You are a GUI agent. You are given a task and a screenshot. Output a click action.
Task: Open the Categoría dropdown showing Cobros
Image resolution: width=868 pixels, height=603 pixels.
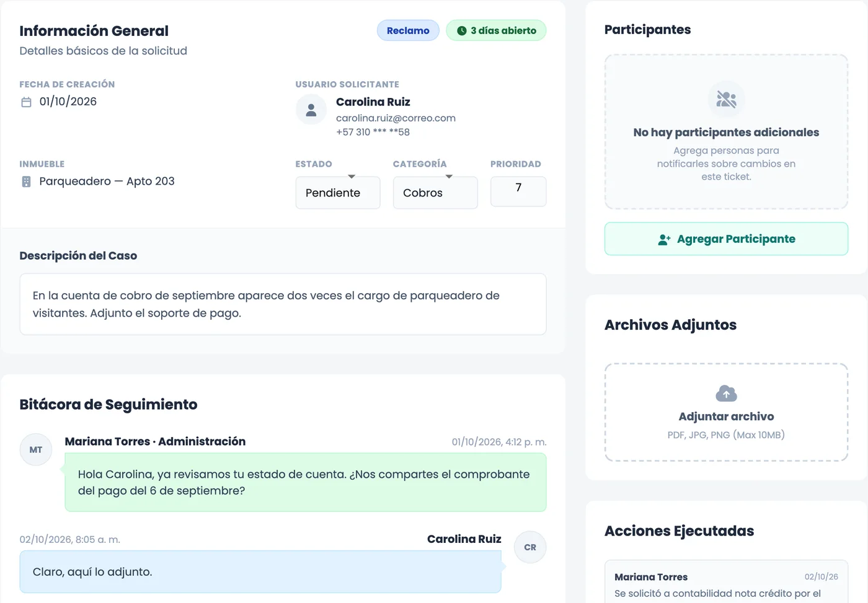(435, 193)
